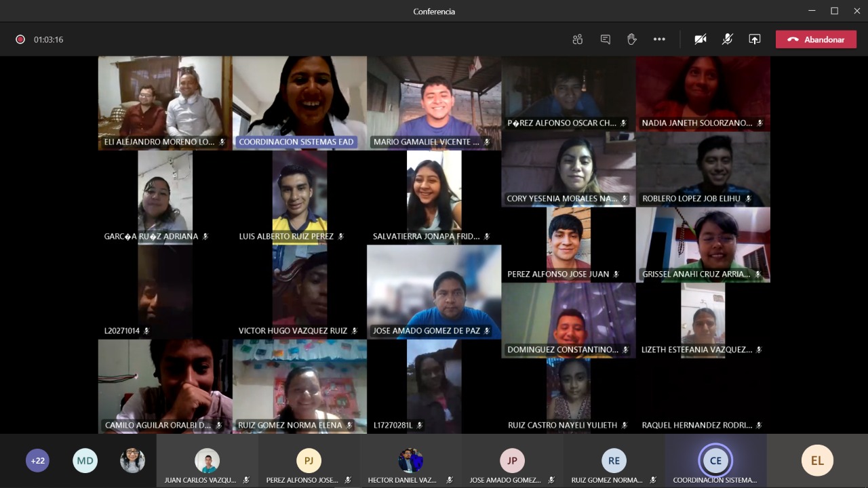Show the participants panel
868x488 pixels.
(578, 39)
